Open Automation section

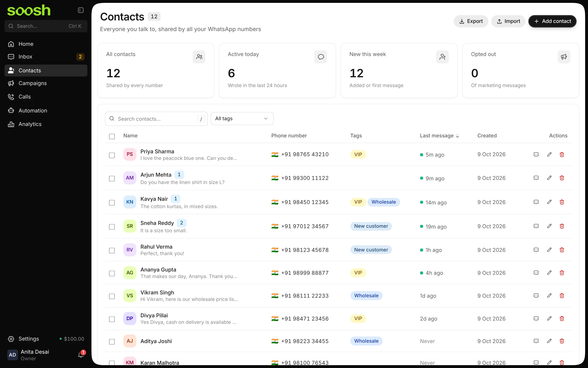46,110
